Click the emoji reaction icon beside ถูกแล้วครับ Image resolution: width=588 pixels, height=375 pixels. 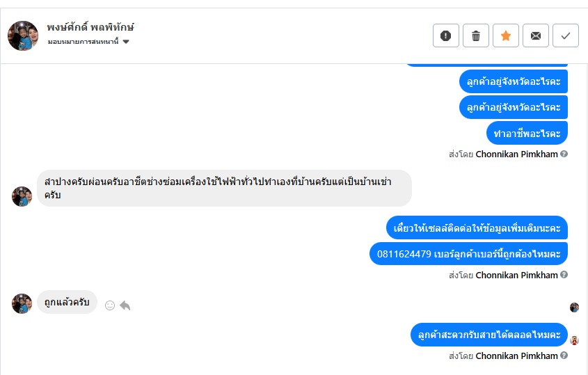coord(109,305)
